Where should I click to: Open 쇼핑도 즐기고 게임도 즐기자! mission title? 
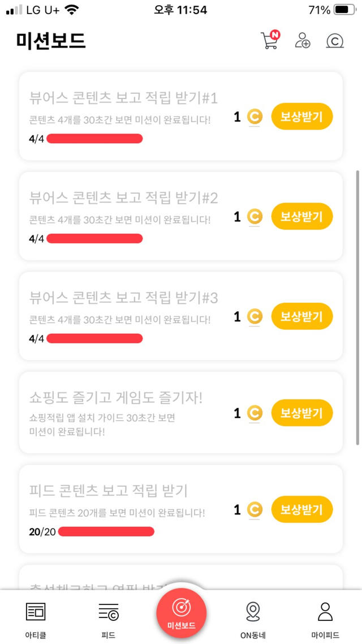115,397
